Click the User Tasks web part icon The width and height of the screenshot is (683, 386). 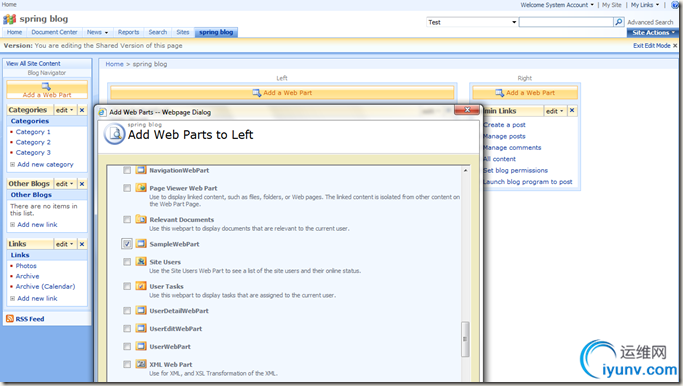[141, 286]
